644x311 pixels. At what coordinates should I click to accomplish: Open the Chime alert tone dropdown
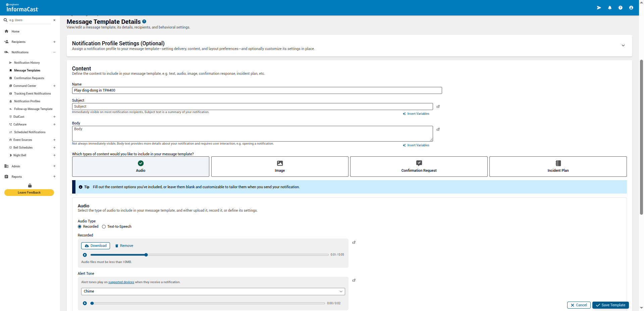coord(213,291)
